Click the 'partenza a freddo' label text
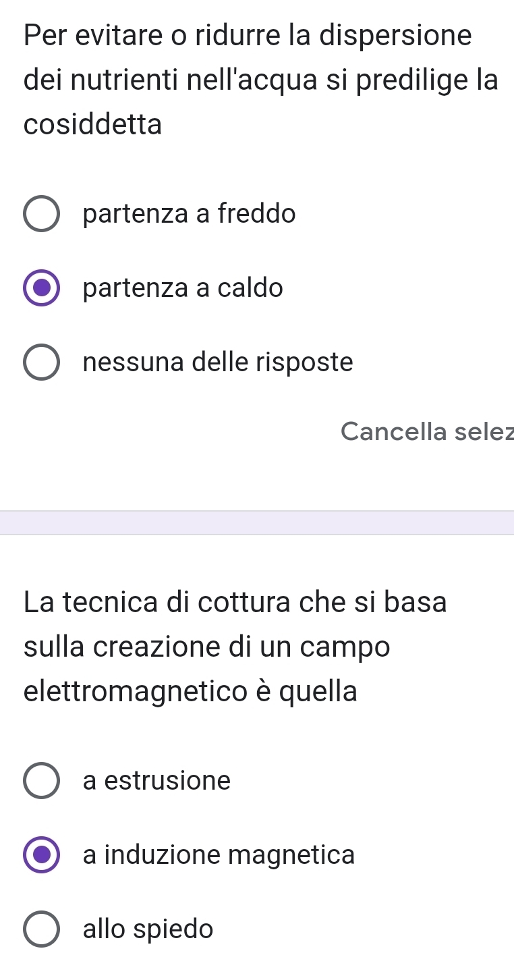Screen dimensions: 514x980 tap(189, 215)
